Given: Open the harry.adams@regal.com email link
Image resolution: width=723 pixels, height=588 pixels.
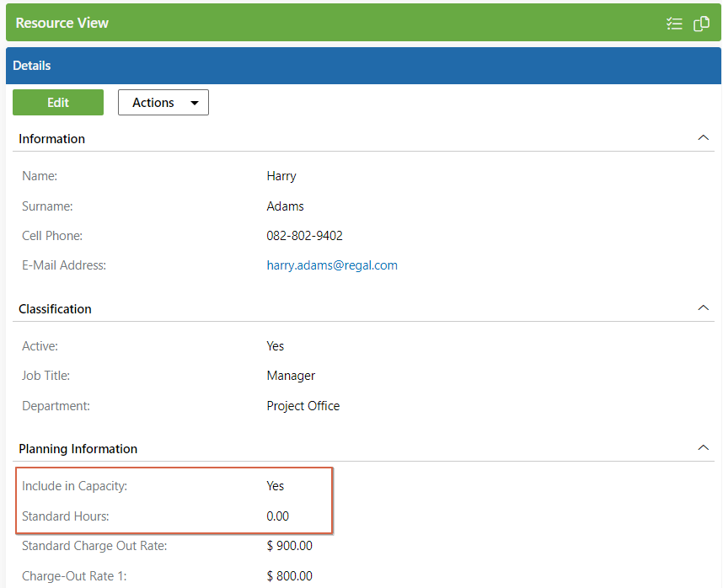Looking at the screenshot, I should tap(332, 265).
